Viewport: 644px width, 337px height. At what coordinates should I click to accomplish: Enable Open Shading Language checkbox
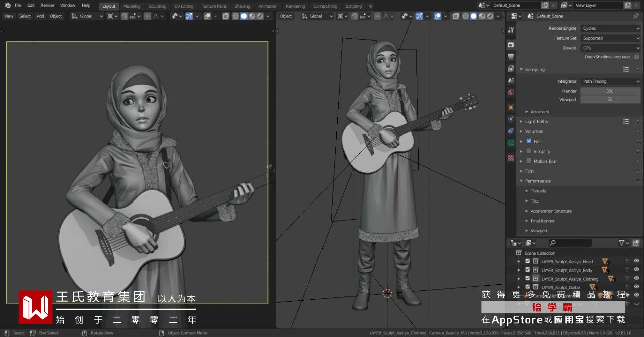pos(637,57)
